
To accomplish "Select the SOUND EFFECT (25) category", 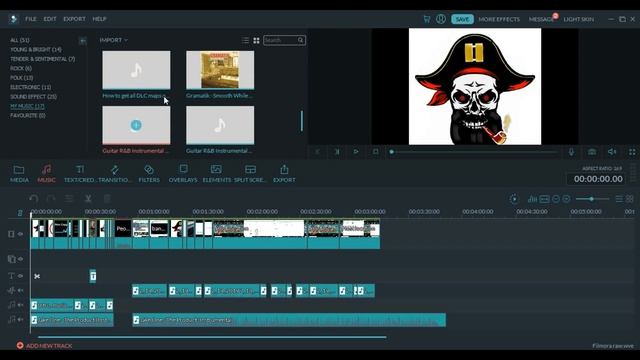I will pos(33,97).
